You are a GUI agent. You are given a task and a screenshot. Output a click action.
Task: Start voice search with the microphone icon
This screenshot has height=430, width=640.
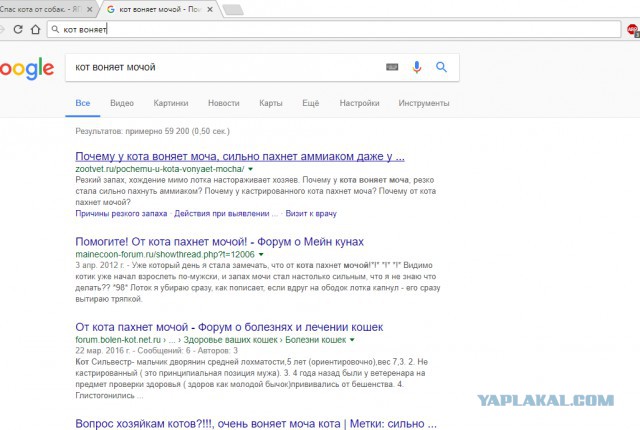coord(416,67)
